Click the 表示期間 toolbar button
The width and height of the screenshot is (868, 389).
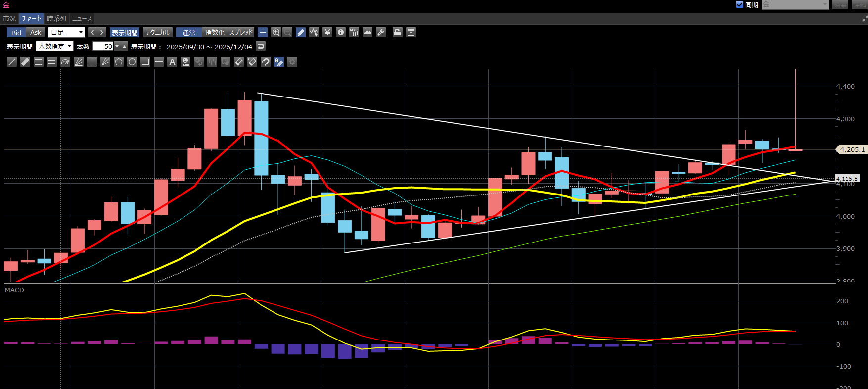click(x=124, y=32)
